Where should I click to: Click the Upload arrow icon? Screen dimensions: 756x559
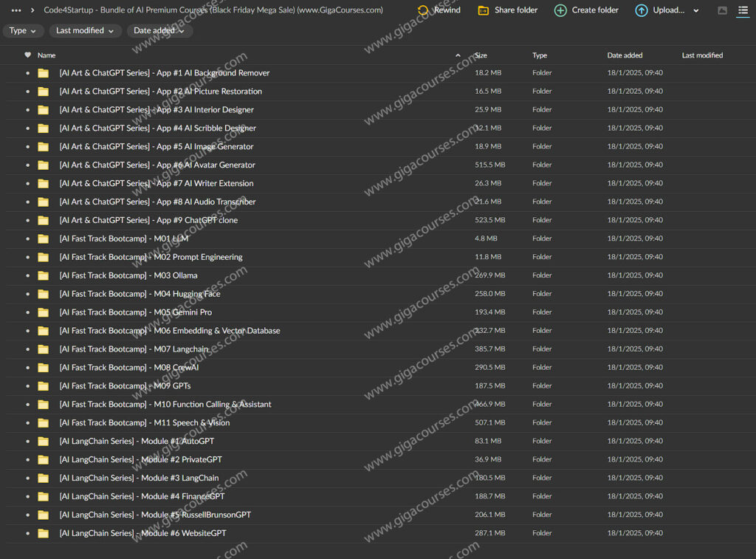(642, 10)
